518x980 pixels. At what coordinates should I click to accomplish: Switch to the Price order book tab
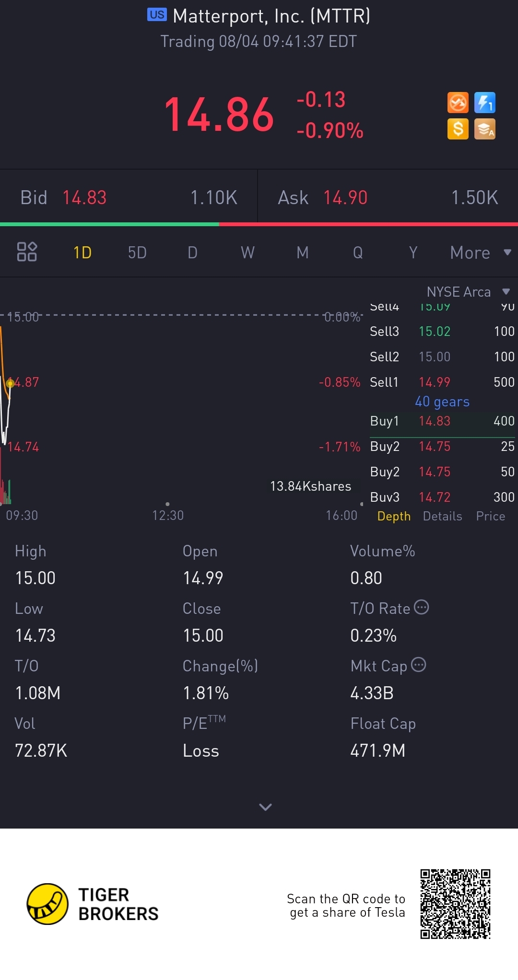(490, 516)
